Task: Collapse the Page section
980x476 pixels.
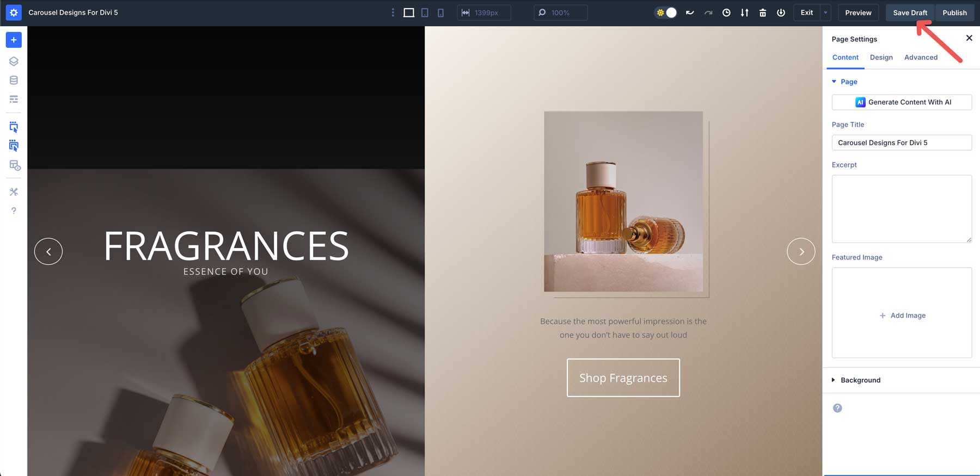Action: [834, 82]
